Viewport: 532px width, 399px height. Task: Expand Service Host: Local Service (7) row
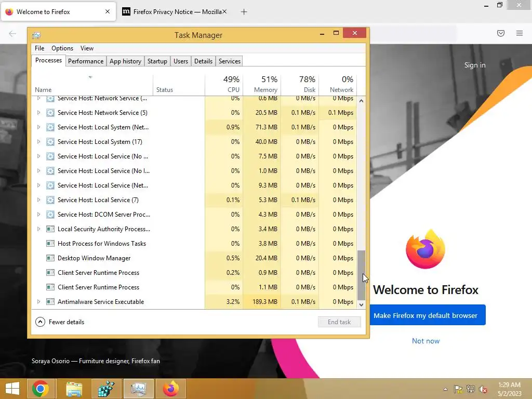(x=38, y=200)
